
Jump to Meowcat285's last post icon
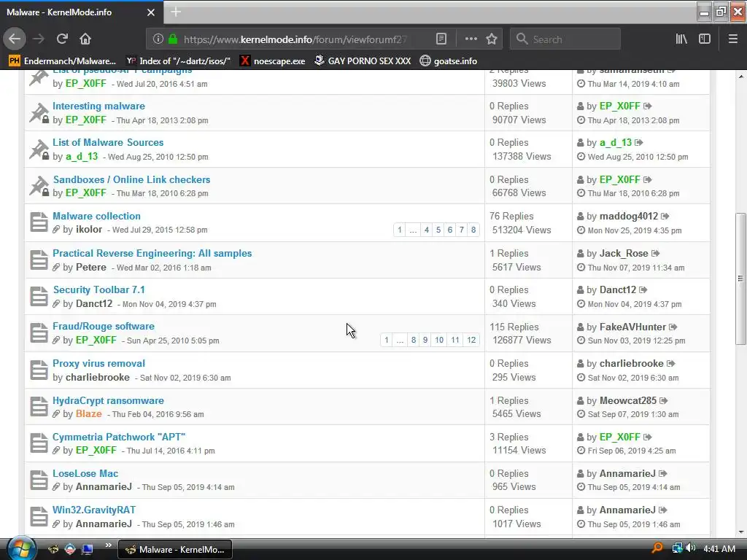click(664, 400)
